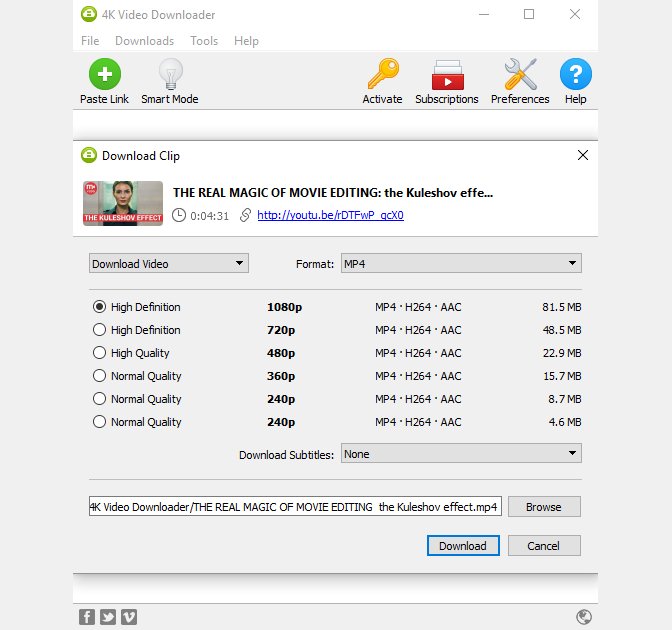Open the Format MP4 dropdown
The width and height of the screenshot is (672, 630).
pos(461,263)
